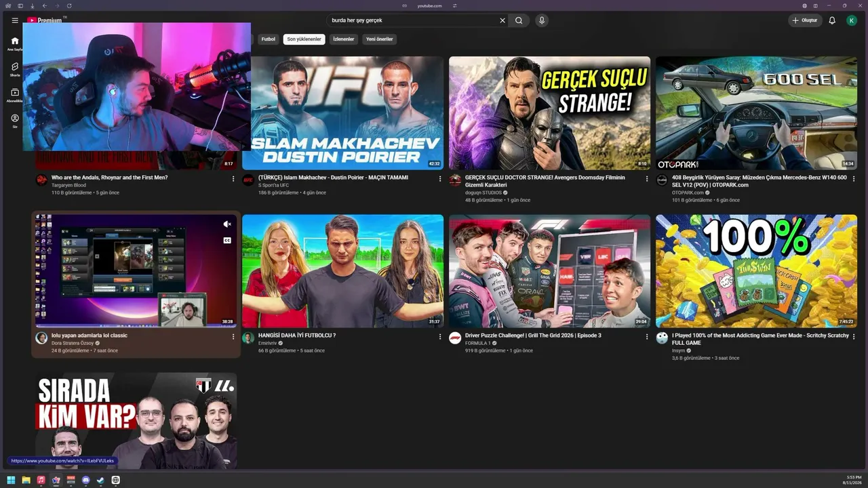This screenshot has height=488, width=868.
Task: Open more options for 'lolu yapan adamlarla lol classic'
Action: (233, 337)
